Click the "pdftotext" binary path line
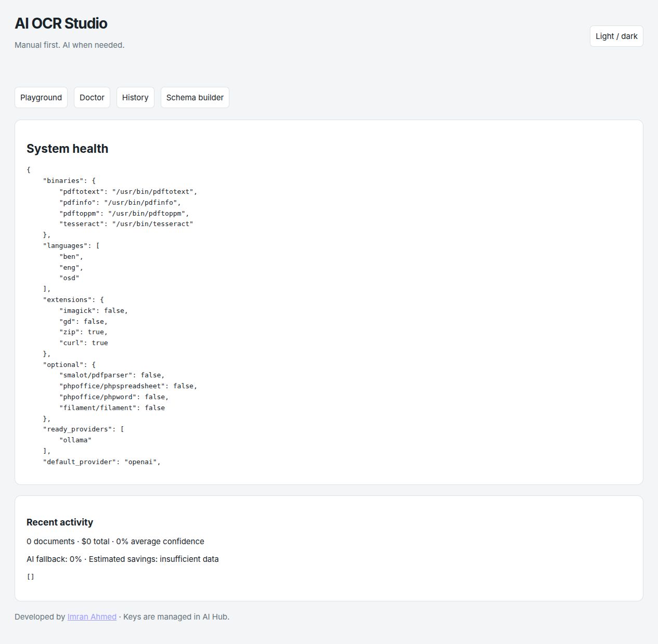Viewport: 658px width, 644px height. point(128,192)
